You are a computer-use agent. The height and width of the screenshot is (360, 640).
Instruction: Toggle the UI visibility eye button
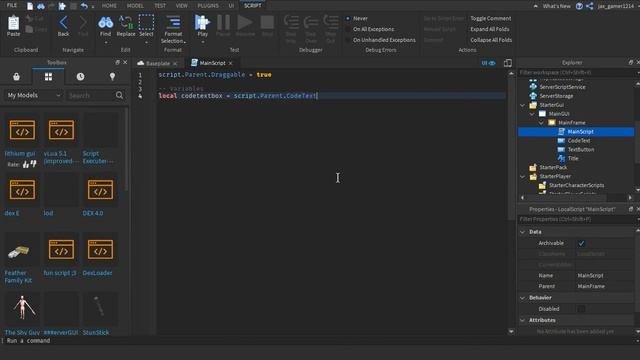coord(488,63)
